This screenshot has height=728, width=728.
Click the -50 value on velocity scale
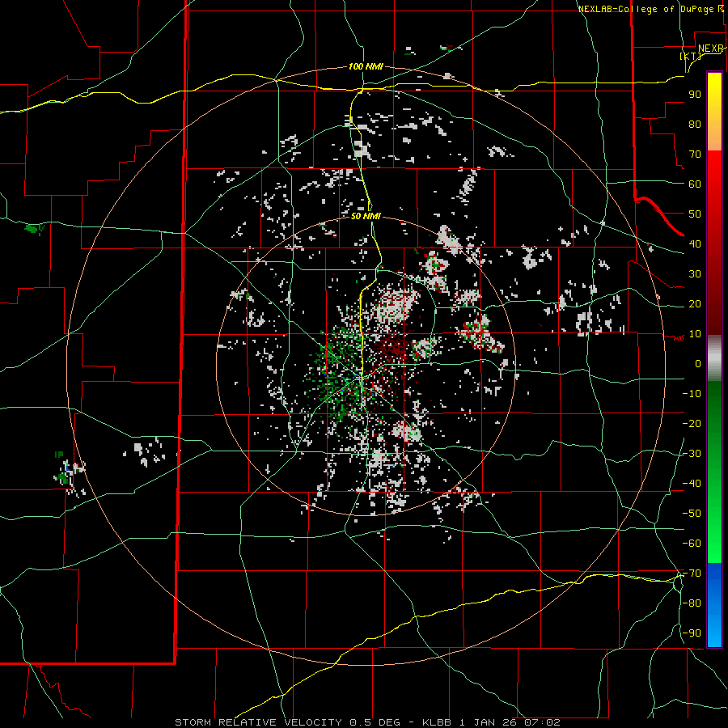pyautogui.click(x=692, y=514)
